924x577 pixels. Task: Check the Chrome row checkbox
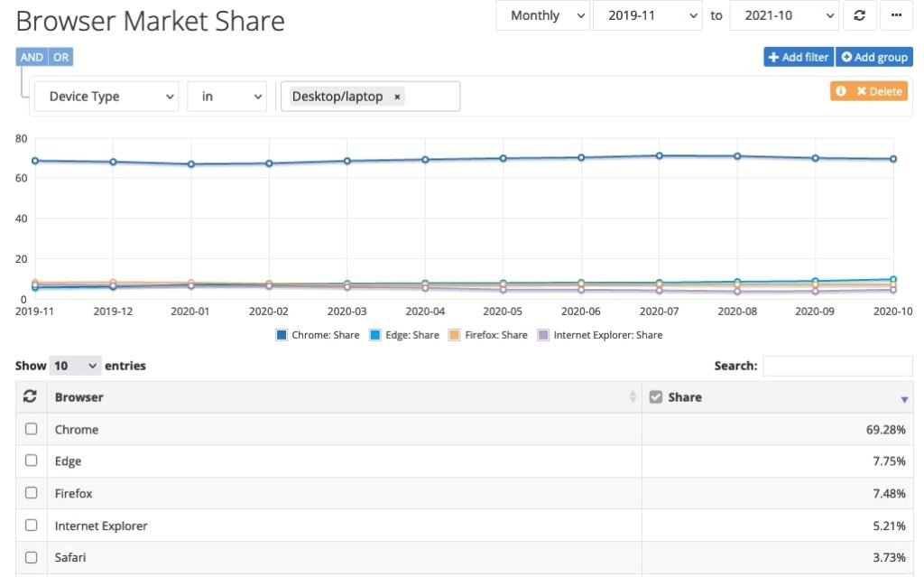(32, 429)
